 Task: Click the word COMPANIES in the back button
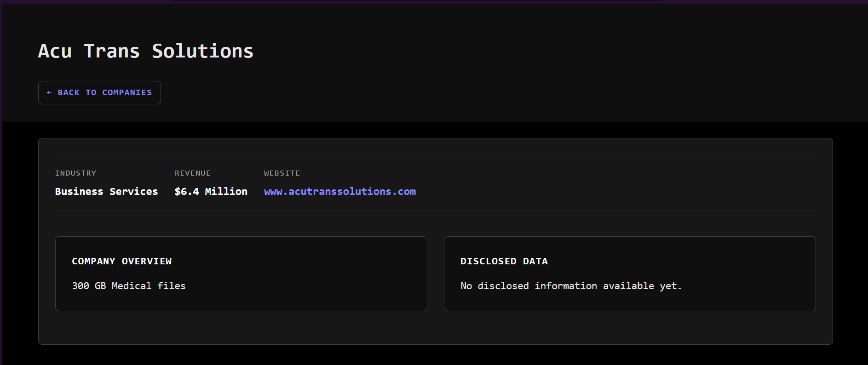[126, 92]
